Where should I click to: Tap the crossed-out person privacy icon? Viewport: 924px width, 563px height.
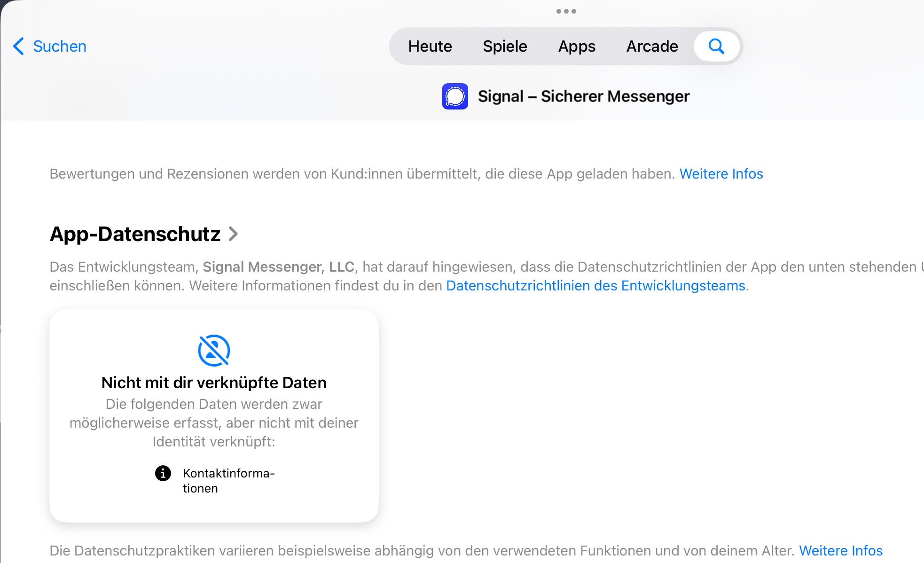[214, 351]
